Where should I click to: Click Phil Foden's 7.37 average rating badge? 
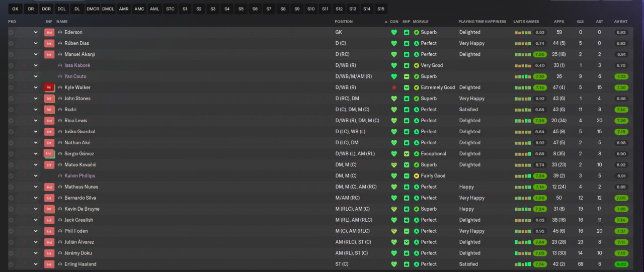(621, 231)
